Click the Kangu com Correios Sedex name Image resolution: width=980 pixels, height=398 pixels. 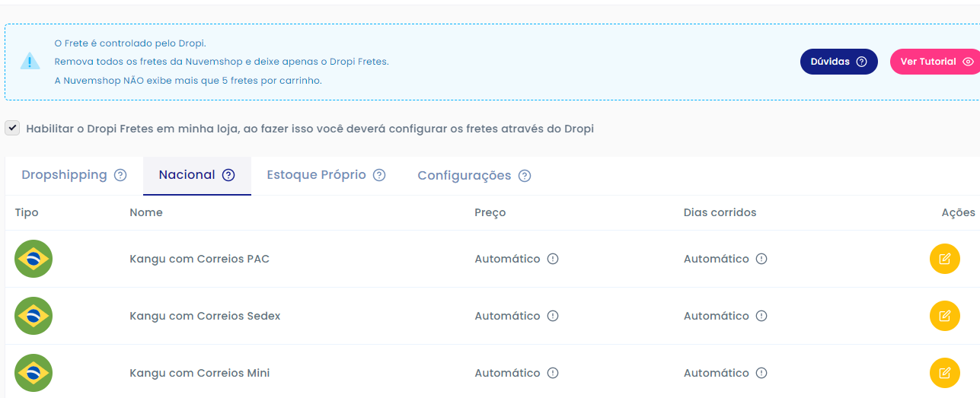(205, 316)
